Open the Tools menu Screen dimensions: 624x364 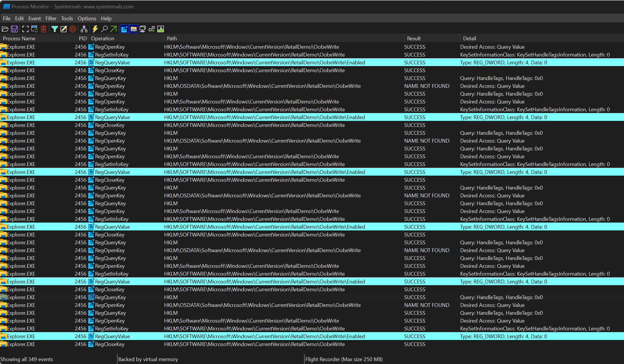pyautogui.click(x=67, y=18)
